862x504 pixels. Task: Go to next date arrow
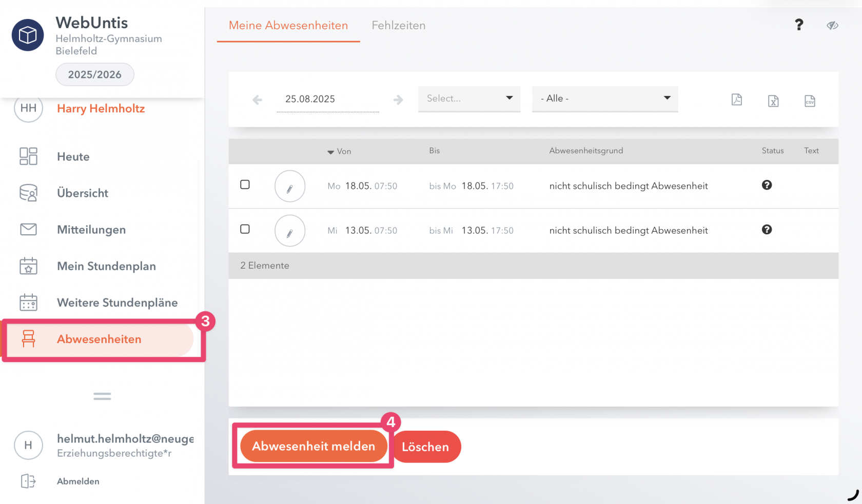(x=398, y=99)
